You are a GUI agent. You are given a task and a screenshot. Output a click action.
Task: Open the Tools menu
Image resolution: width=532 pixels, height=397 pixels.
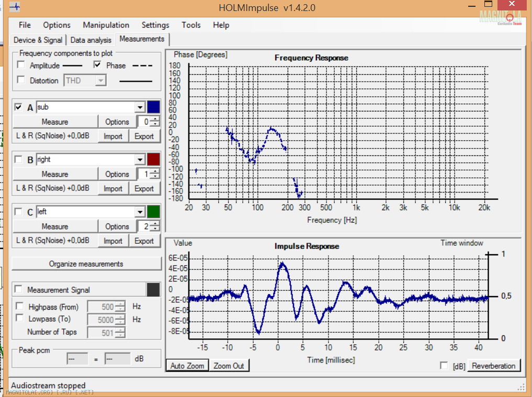191,25
